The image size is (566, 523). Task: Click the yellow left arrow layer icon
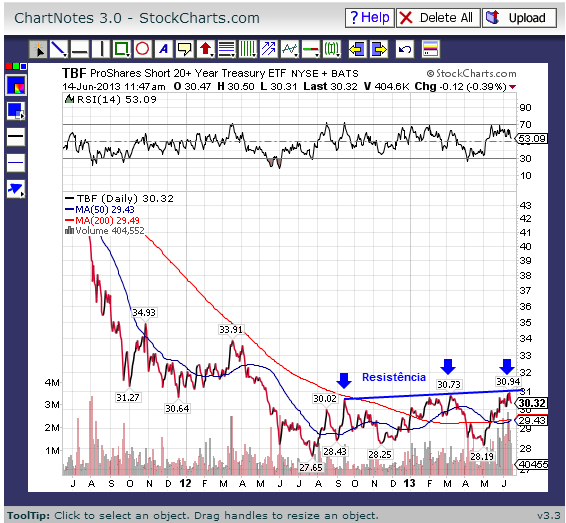point(357,49)
